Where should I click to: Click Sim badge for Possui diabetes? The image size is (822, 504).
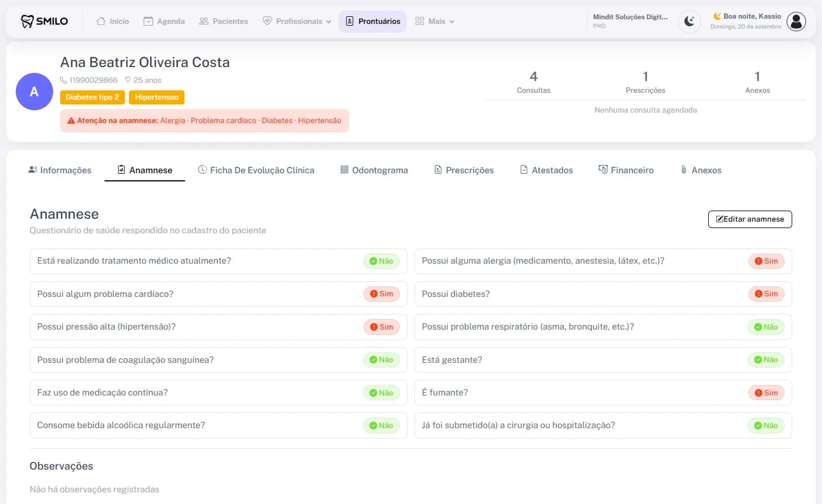tap(766, 294)
